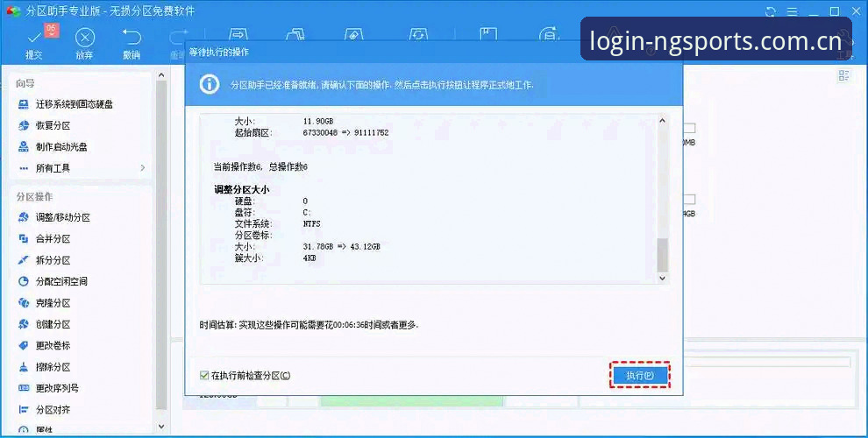This screenshot has width=868, height=438.
Task: Click the 提交 (Apply) toolbar button
Action: pos(34,43)
